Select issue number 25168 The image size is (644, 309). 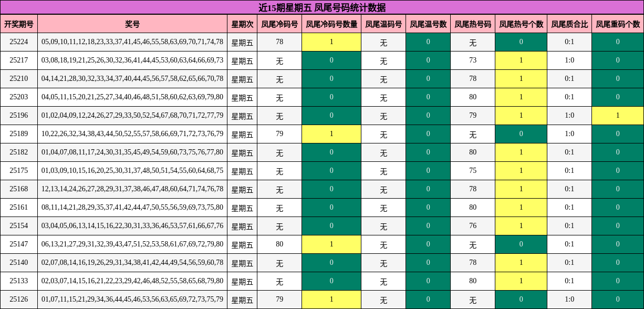pos(19,189)
